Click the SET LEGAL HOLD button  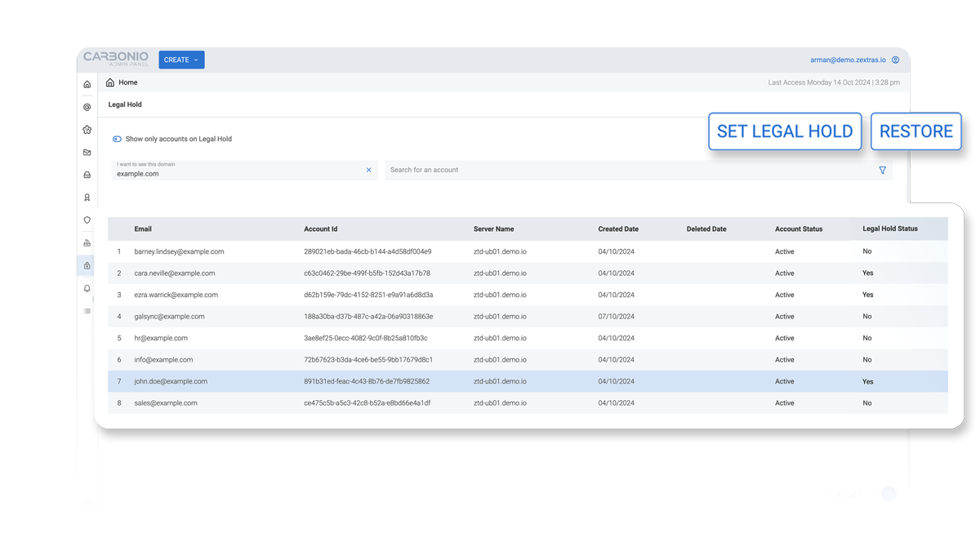[785, 131]
